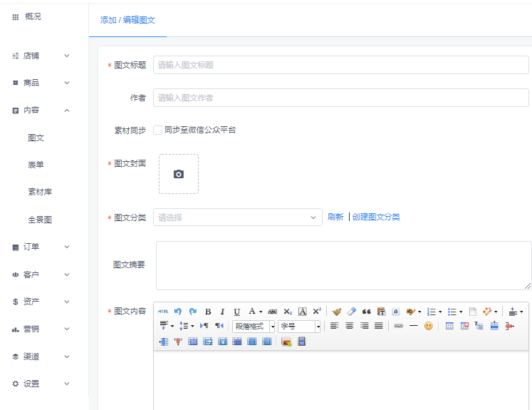Expand the 店铺 sidebar menu
This screenshot has width=532, height=410.
pos(41,56)
